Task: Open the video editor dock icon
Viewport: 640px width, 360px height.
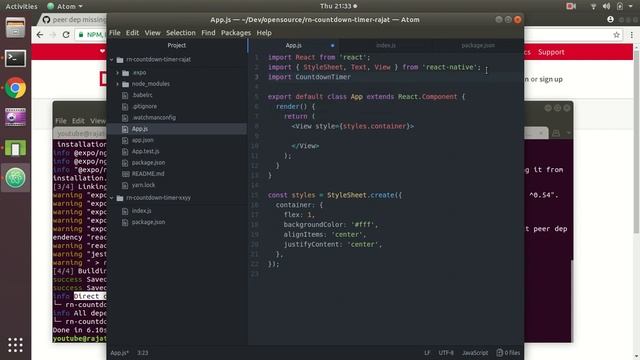Action: click(x=16, y=118)
